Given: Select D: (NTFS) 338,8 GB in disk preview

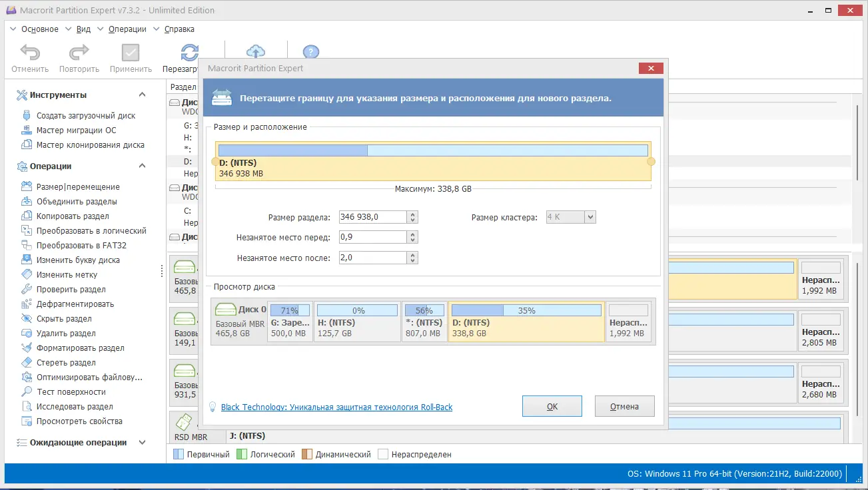Looking at the screenshot, I should coord(526,322).
